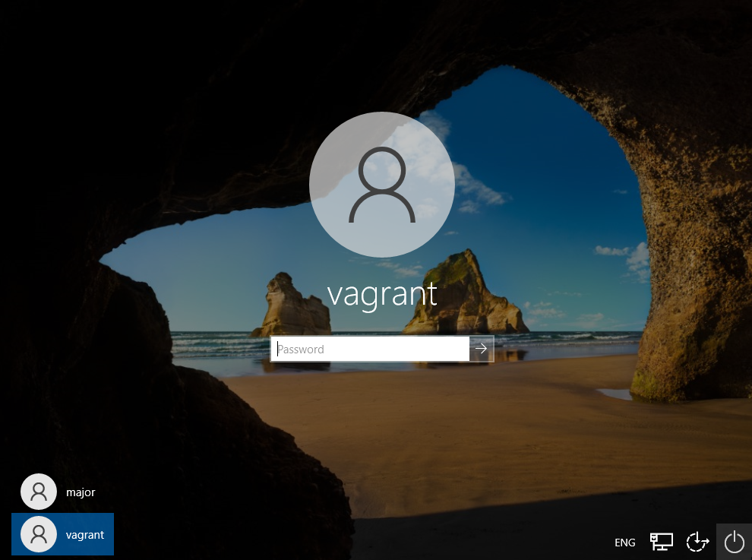Focus the Password input field

pyautogui.click(x=370, y=349)
